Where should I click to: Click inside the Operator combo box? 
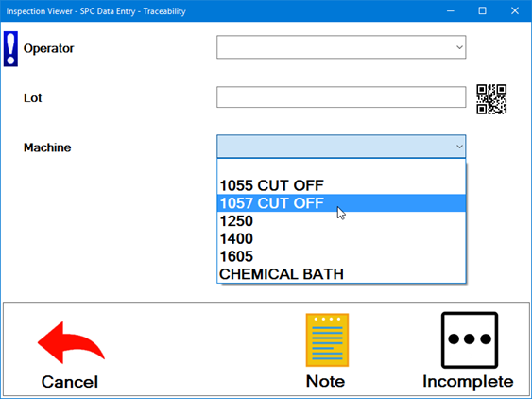click(341, 47)
